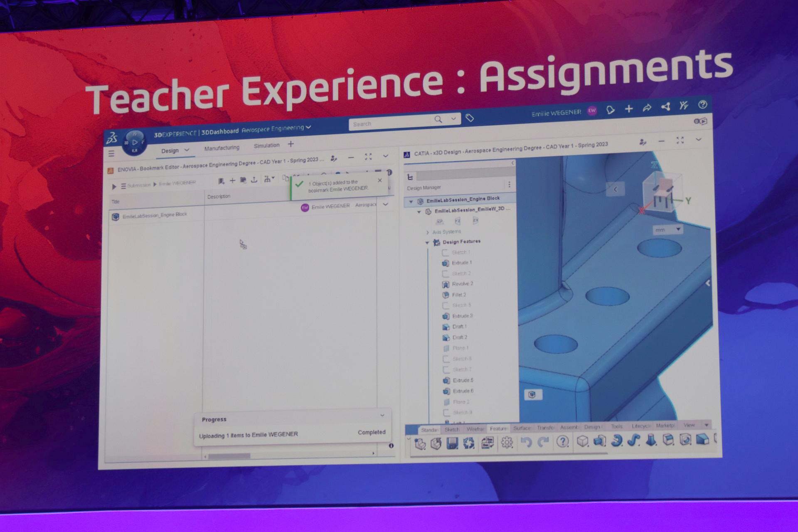Toggle Sketch 1 visibility box in tree
The width and height of the screenshot is (798, 532).
point(445,252)
